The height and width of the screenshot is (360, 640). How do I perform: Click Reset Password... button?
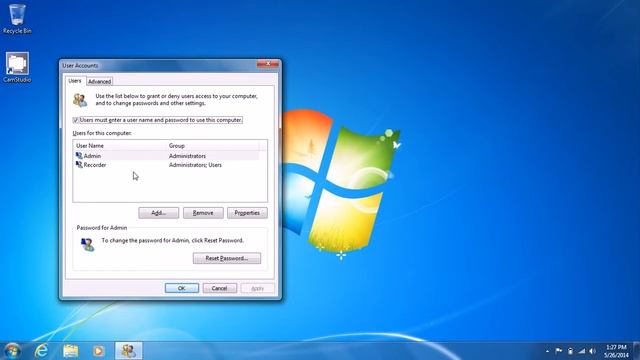click(227, 258)
